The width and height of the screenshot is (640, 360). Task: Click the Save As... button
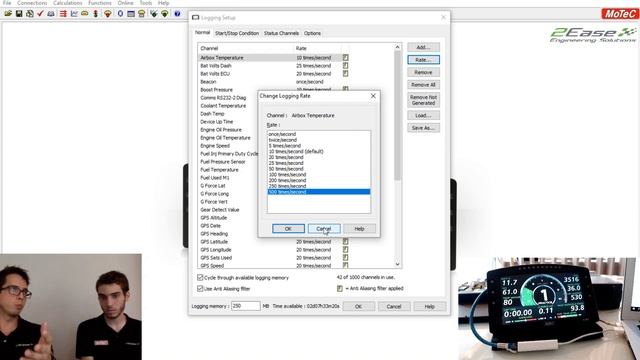[x=423, y=128]
